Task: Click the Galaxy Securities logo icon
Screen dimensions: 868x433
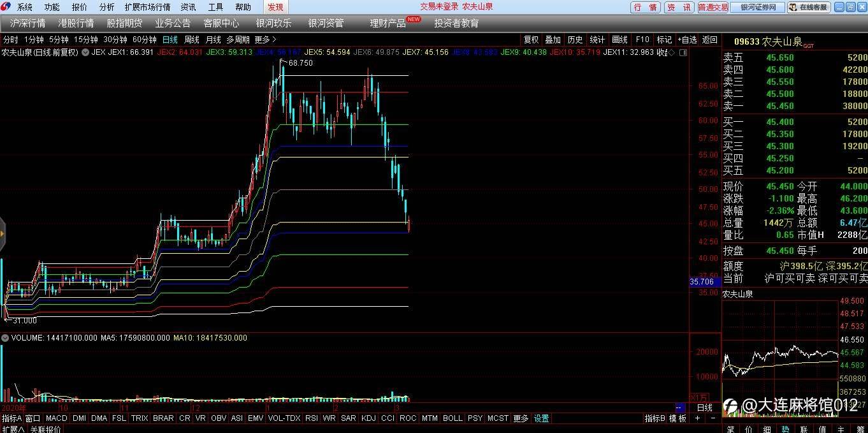Action: (6, 7)
